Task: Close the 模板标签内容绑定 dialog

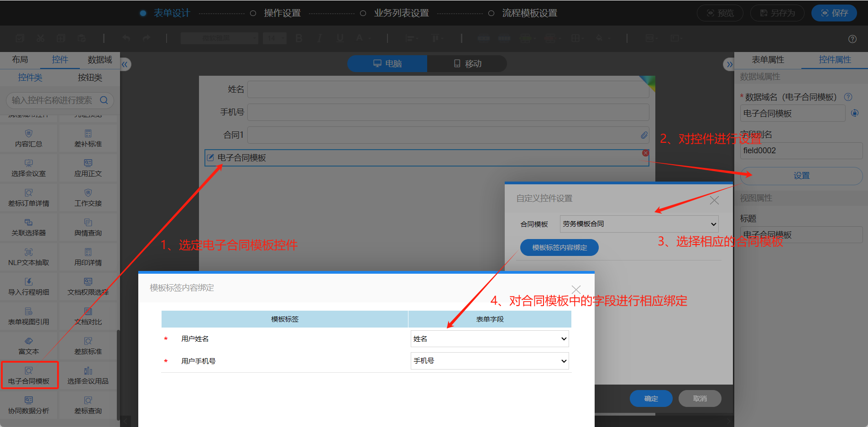Action: pyautogui.click(x=576, y=290)
